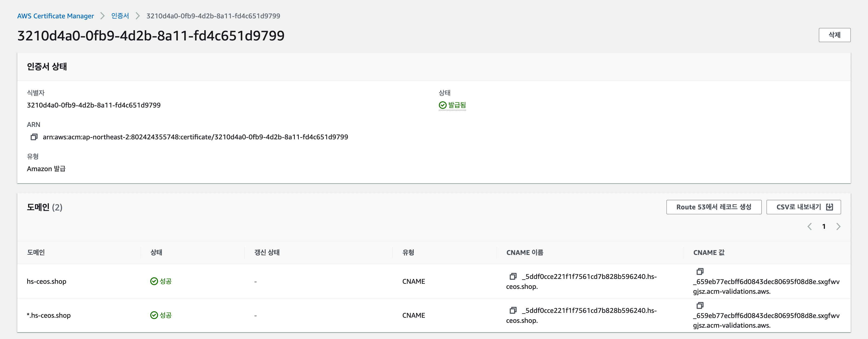Select page 1 in domain pagination
This screenshot has height=339, width=868.
[824, 227]
